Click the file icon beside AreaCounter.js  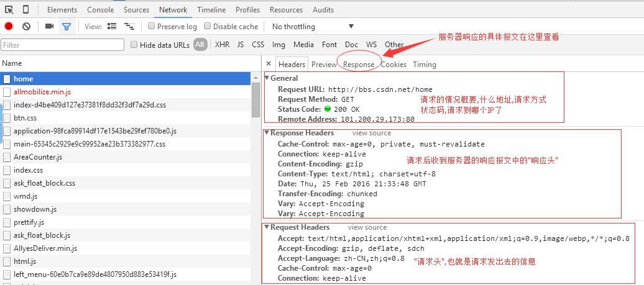[x=7, y=157]
